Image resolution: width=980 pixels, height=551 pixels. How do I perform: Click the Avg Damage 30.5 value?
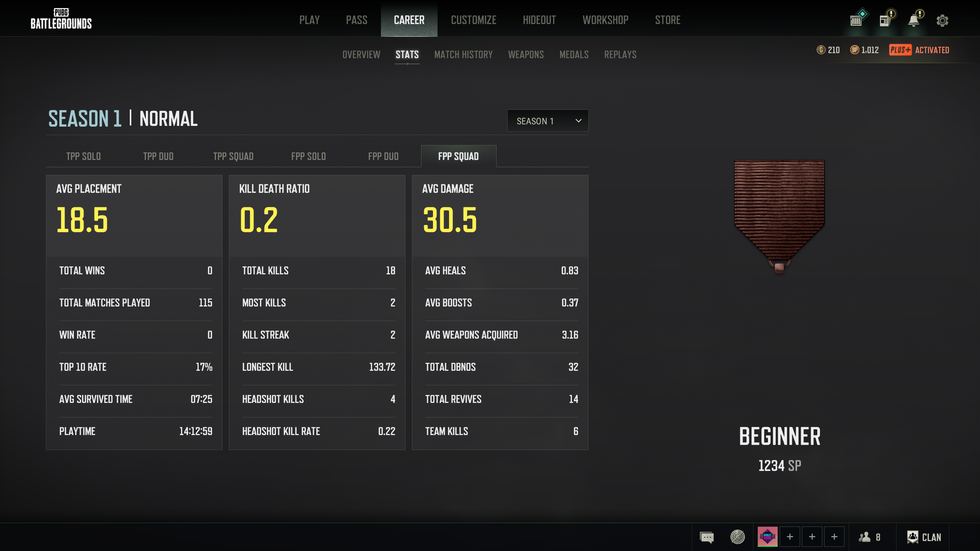[450, 220]
